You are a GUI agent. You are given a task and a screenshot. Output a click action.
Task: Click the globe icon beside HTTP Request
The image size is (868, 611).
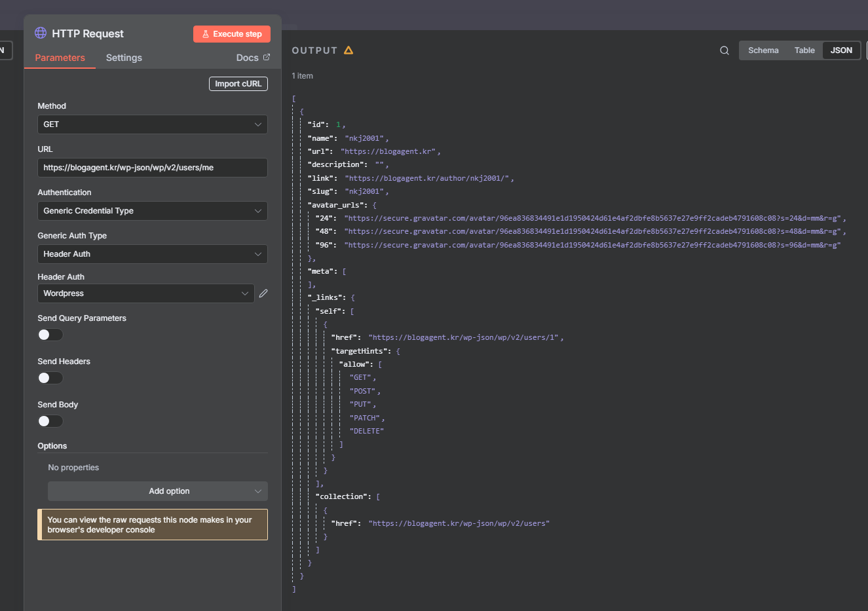pos(41,33)
